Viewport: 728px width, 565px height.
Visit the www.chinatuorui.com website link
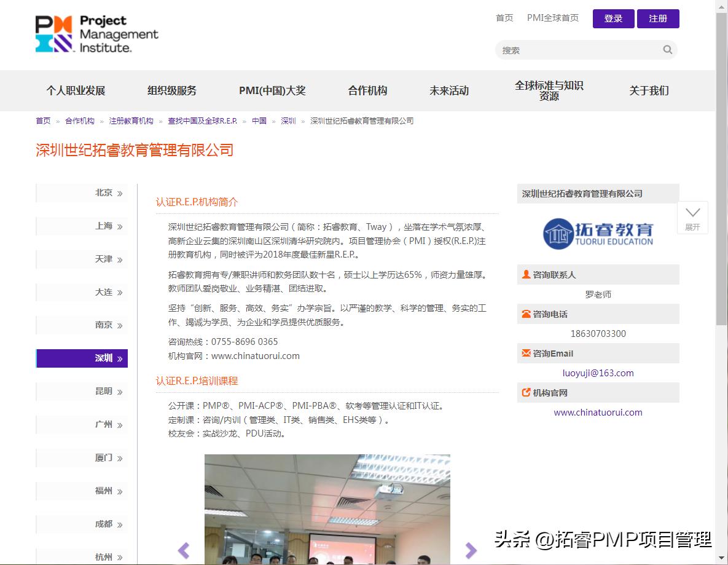(x=598, y=413)
